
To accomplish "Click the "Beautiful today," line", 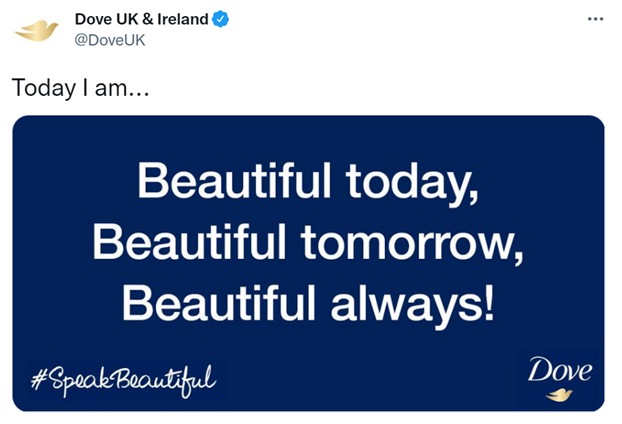I will [308, 182].
